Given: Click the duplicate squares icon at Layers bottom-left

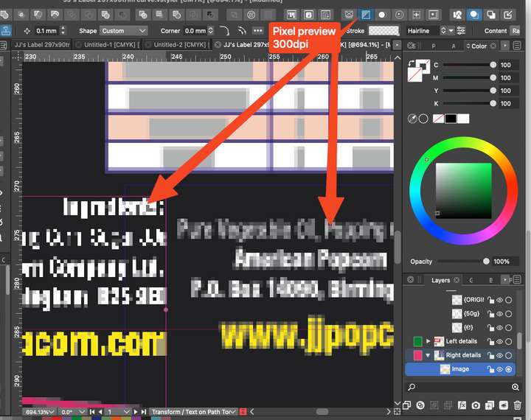Looking at the screenshot, I should [406, 405].
